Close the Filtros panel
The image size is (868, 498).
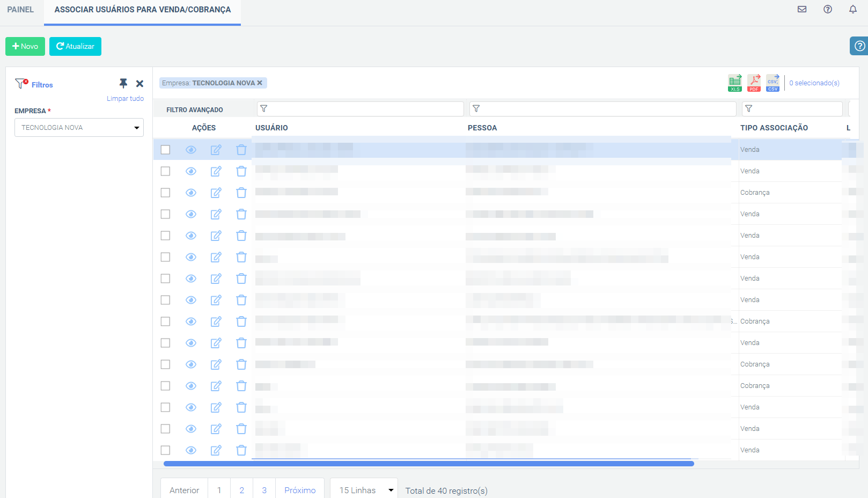pos(139,84)
